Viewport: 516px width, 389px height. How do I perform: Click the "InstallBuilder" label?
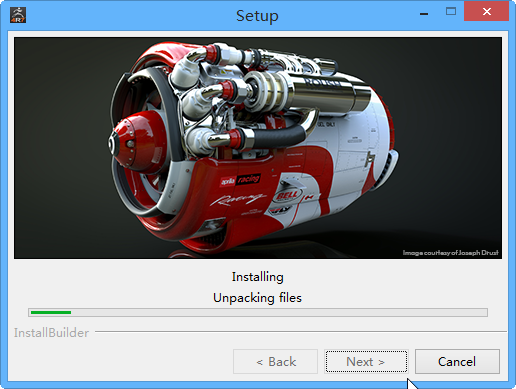[51, 333]
